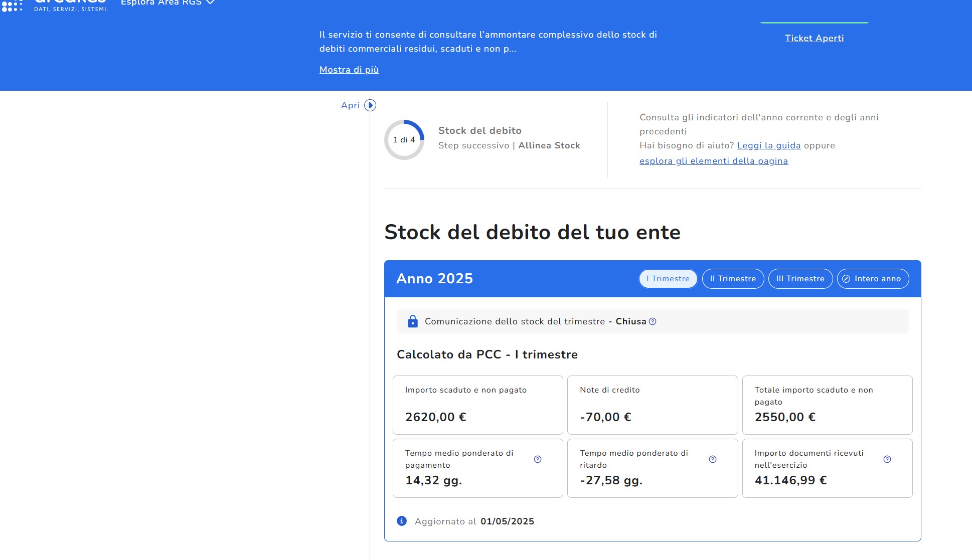The image size is (972, 560).
Task: Expand description with Mostra di più
Action: [349, 70]
